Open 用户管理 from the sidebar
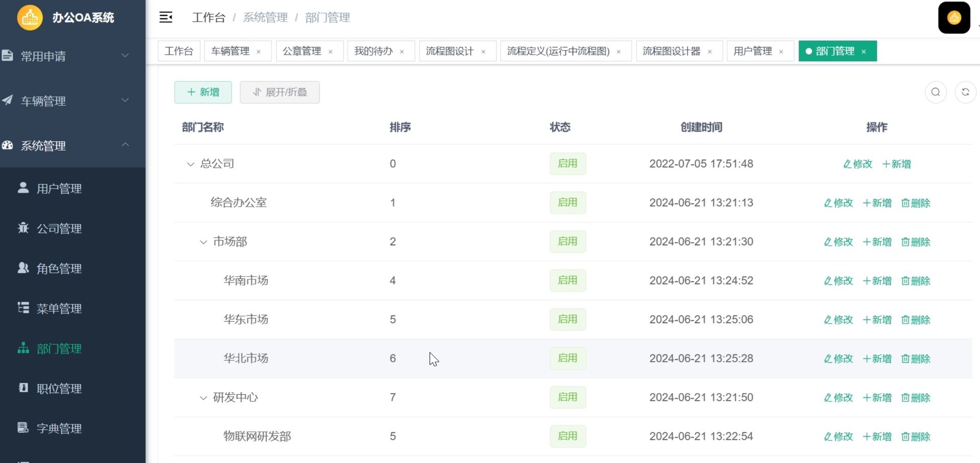The image size is (980, 463). [59, 189]
